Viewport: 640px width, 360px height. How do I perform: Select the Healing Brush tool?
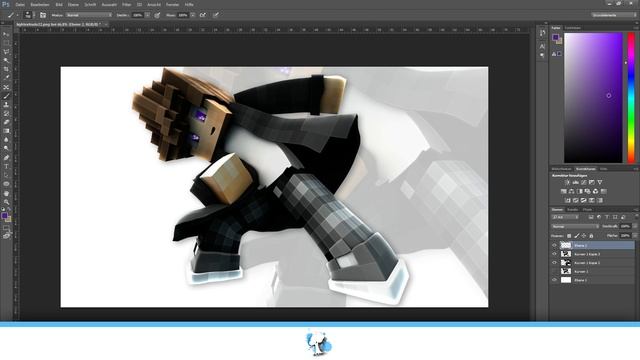tap(6, 87)
